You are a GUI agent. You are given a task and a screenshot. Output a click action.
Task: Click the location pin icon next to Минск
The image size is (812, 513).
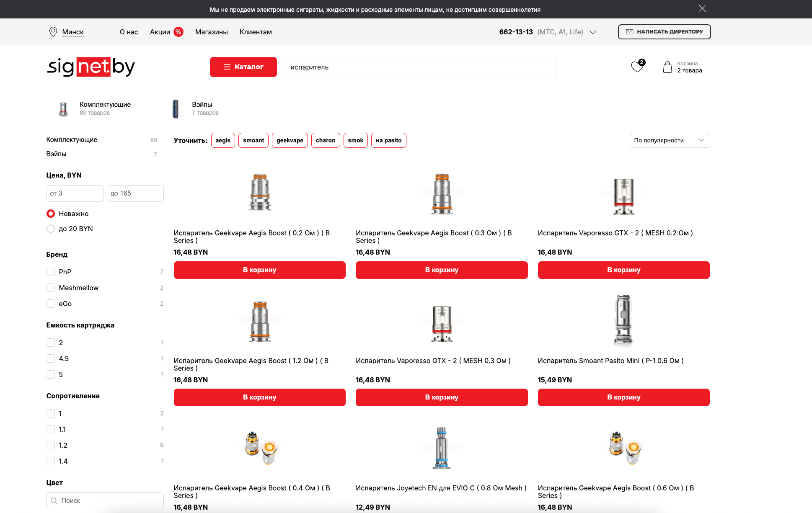(x=53, y=32)
